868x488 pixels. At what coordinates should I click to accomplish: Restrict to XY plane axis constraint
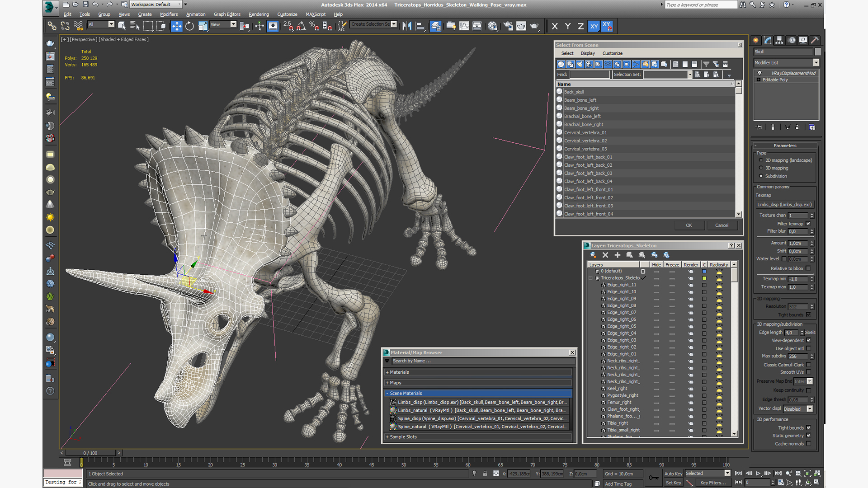click(x=594, y=26)
